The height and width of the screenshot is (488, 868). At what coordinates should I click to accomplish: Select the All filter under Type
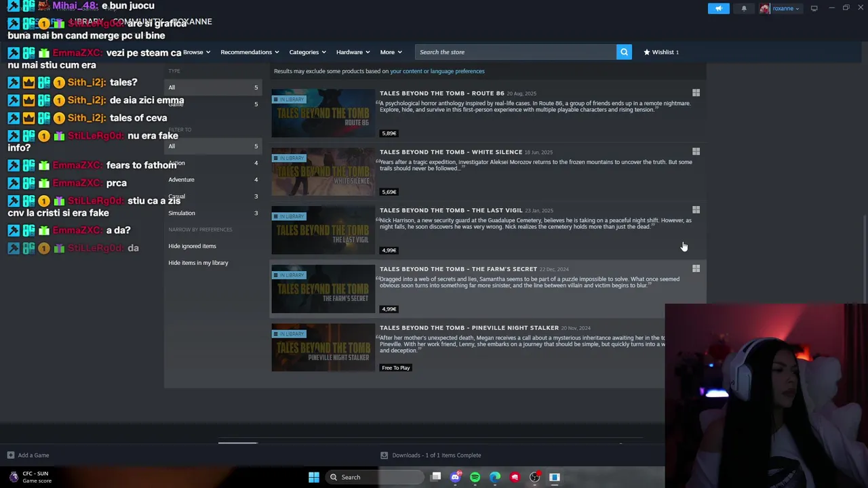[213, 87]
